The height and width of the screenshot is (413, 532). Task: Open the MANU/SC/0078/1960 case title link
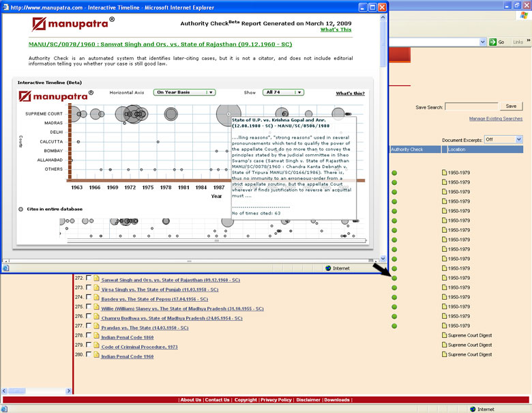160,44
